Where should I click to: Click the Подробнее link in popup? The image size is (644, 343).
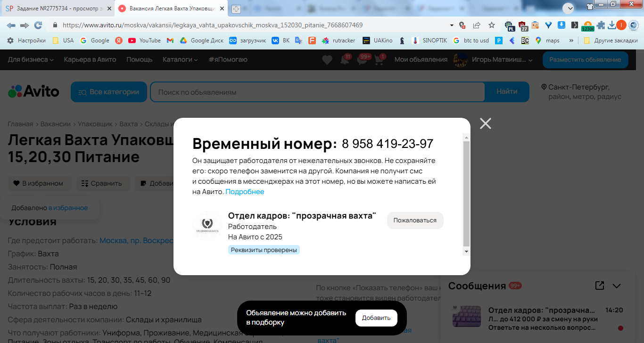coord(245,192)
